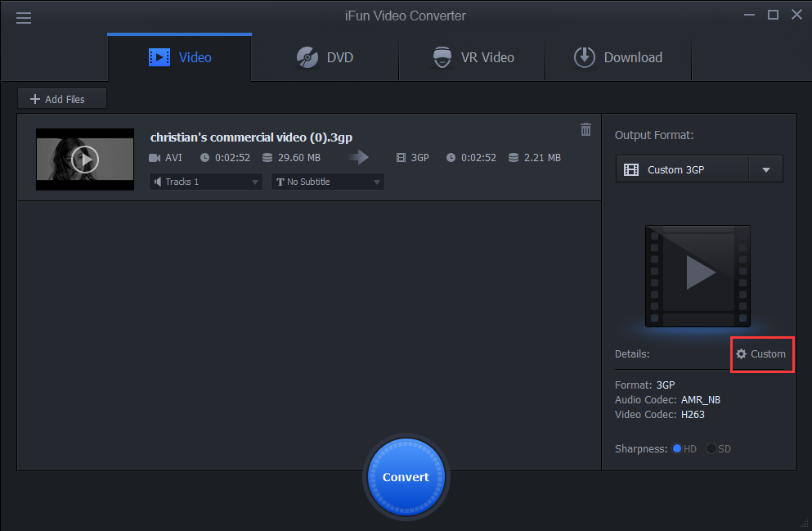Open the Tracks 1 audio dropdown
This screenshot has height=531, width=812.
tap(206, 182)
